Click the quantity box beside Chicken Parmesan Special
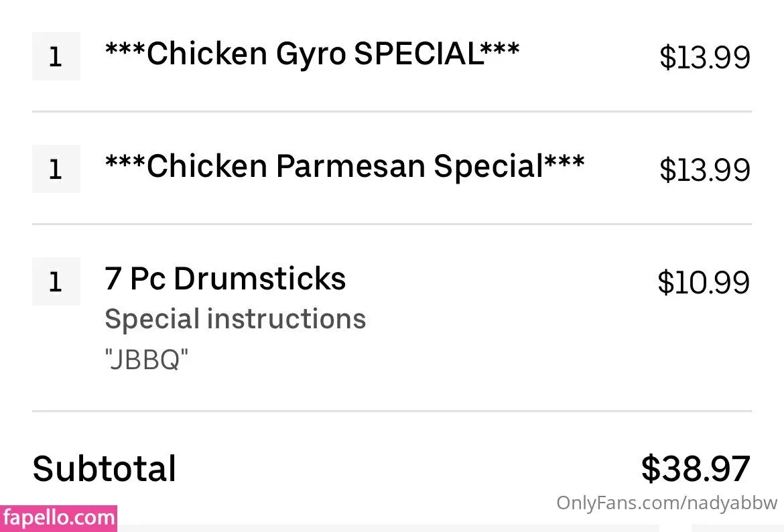784x532 pixels. point(56,169)
